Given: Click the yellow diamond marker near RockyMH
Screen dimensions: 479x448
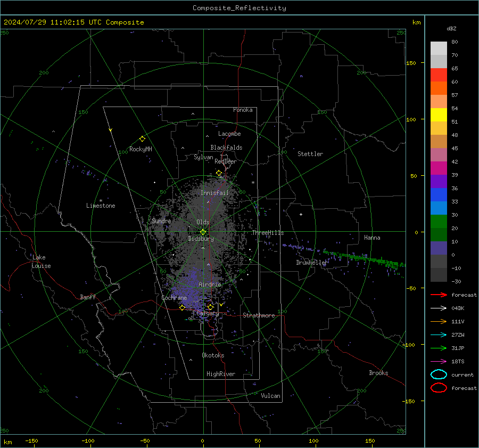Looking at the screenshot, I should pyautogui.click(x=142, y=139).
